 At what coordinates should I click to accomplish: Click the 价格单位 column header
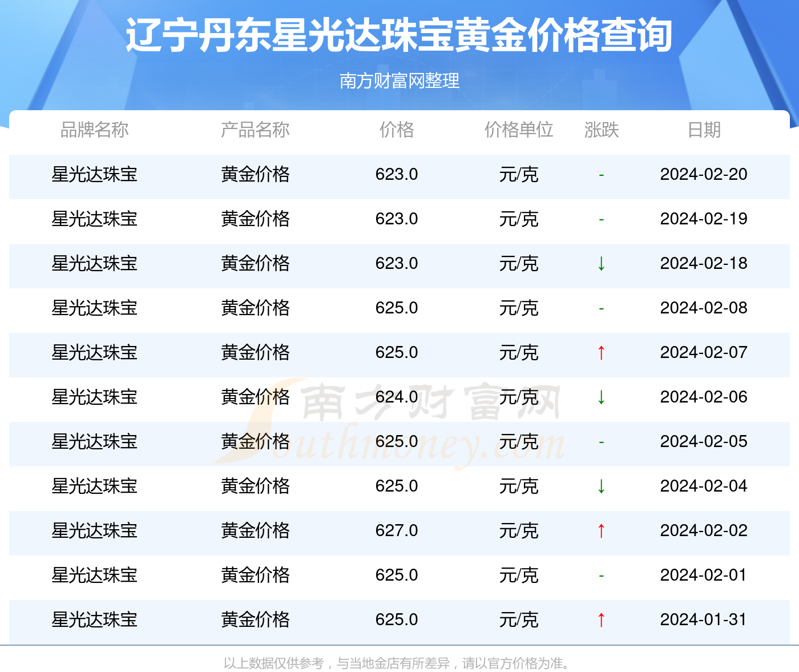point(519,130)
